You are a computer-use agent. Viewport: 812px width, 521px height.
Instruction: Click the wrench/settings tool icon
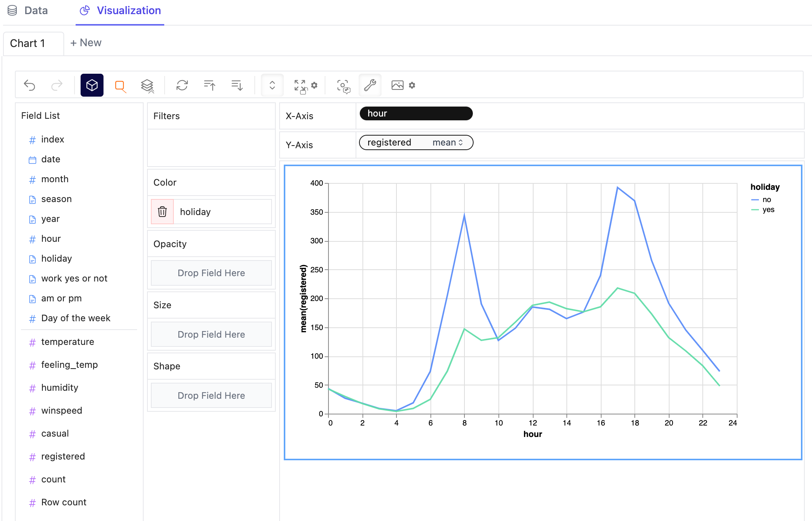370,85
